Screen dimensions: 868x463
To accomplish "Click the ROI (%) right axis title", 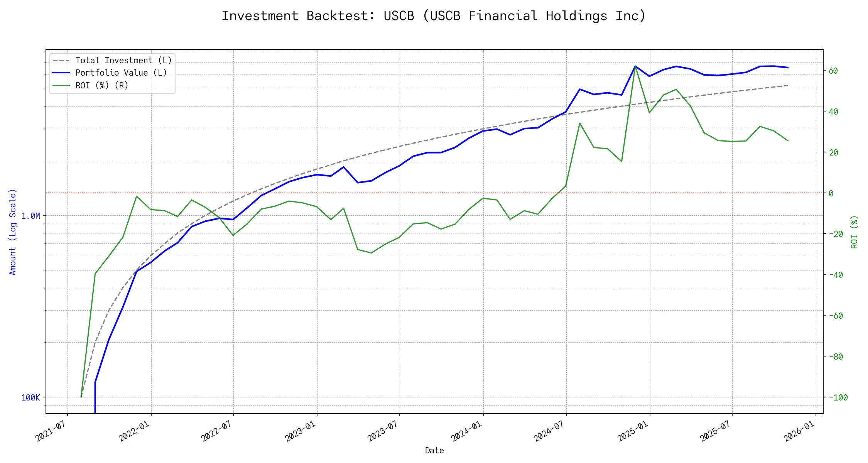I will coord(854,232).
